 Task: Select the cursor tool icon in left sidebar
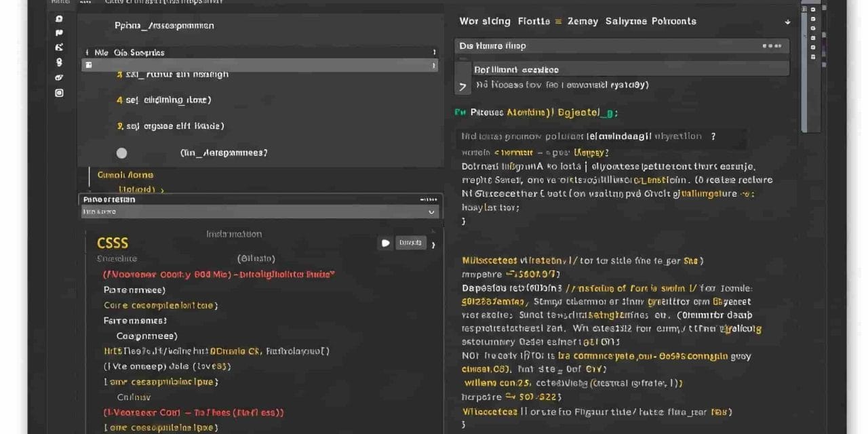tap(59, 46)
